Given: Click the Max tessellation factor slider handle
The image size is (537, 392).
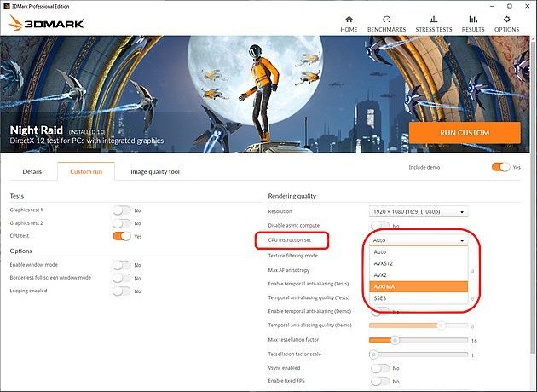Looking at the screenshot, I should pos(395,340).
